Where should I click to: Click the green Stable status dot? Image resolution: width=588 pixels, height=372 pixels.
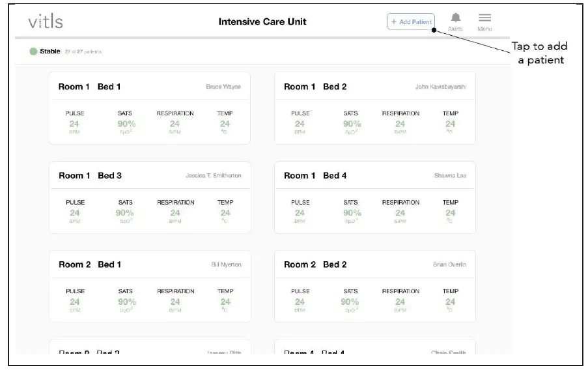[x=33, y=51]
